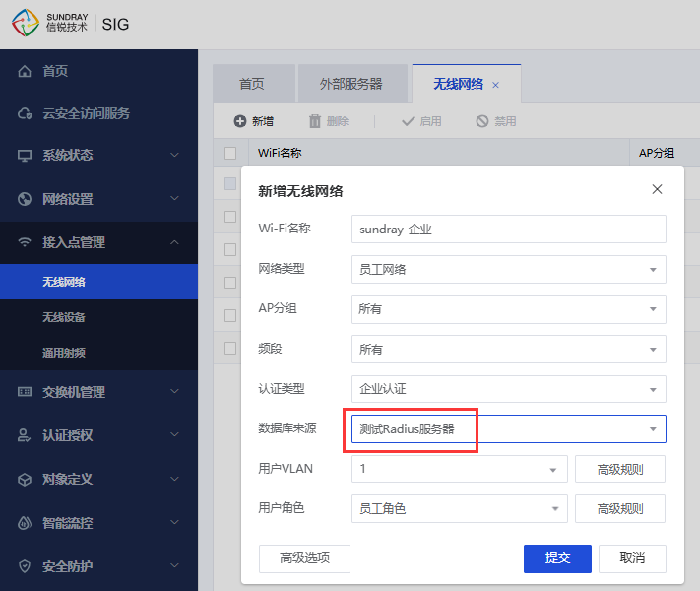The width and height of the screenshot is (700, 591).
Task: Close the 新增无线网络 dialog
Action: [x=657, y=189]
